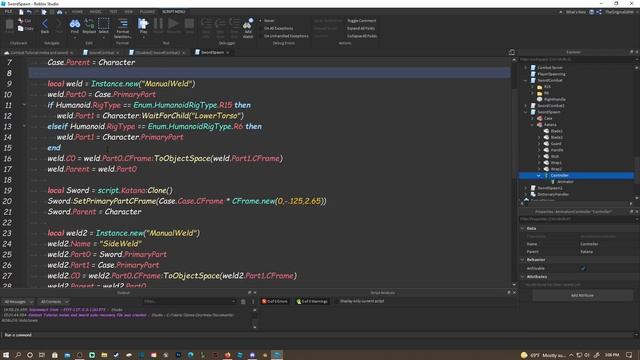Click Collapse All Folds action

tap(362, 36)
